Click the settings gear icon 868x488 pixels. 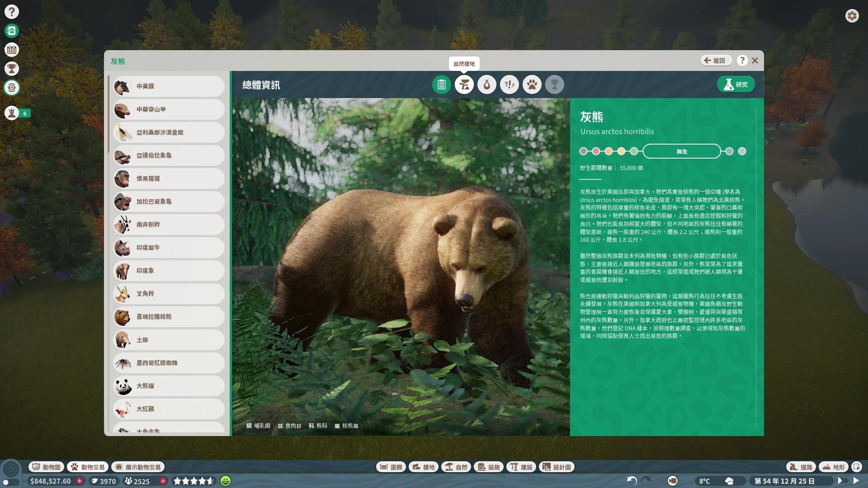(852, 16)
